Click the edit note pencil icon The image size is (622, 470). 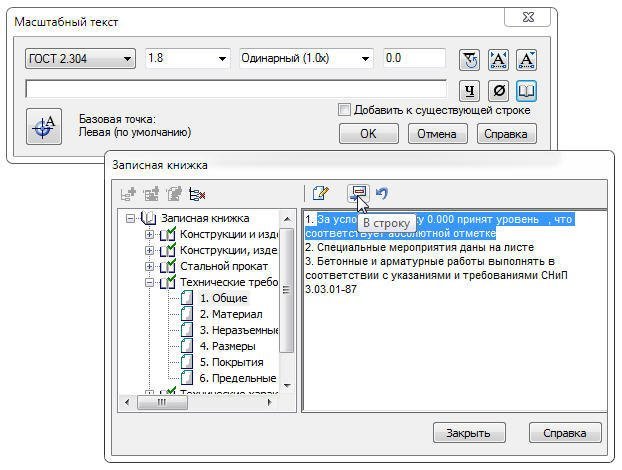320,193
